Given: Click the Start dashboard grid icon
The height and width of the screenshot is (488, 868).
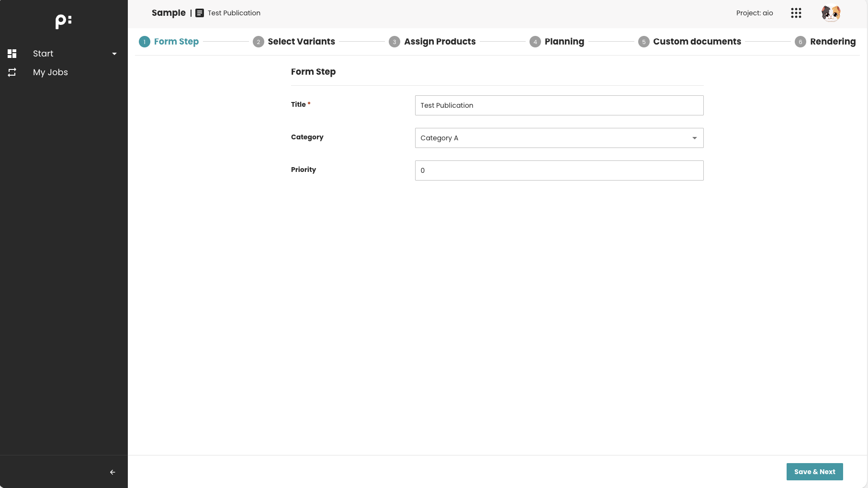Looking at the screenshot, I should 12,54.
